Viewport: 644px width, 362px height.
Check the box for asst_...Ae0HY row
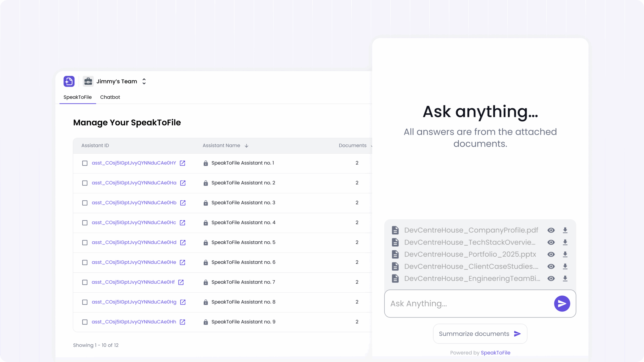coord(85,163)
